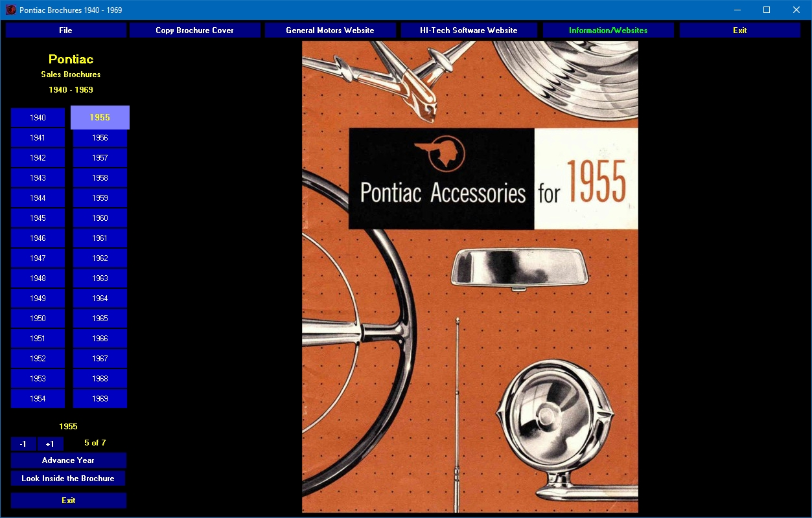Open Information/Websites menu
This screenshot has height=518, width=812.
point(608,30)
